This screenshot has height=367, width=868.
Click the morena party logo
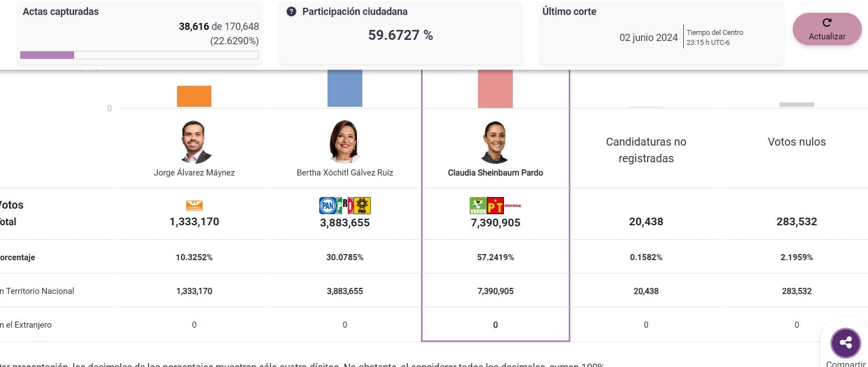tap(513, 205)
